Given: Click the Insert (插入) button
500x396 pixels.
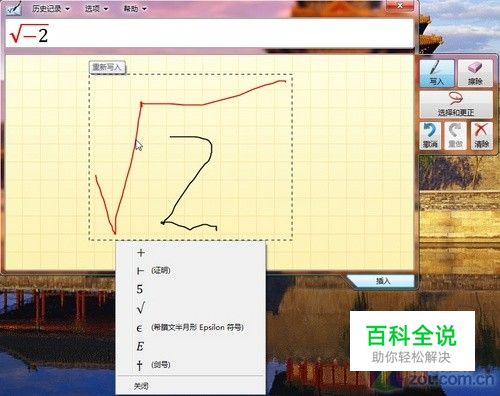Looking at the screenshot, I should click(382, 281).
